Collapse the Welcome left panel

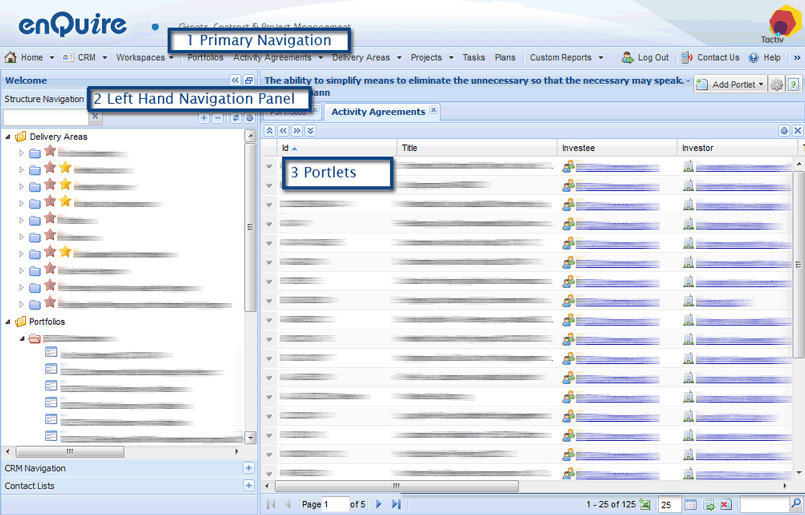click(235, 80)
